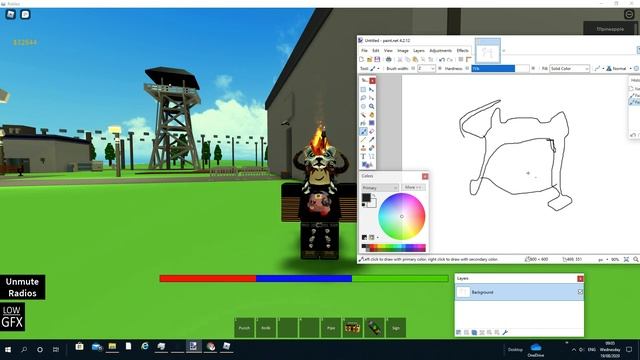Toggle Unmute Radios button in game
The image size is (640, 360).
tap(22, 287)
